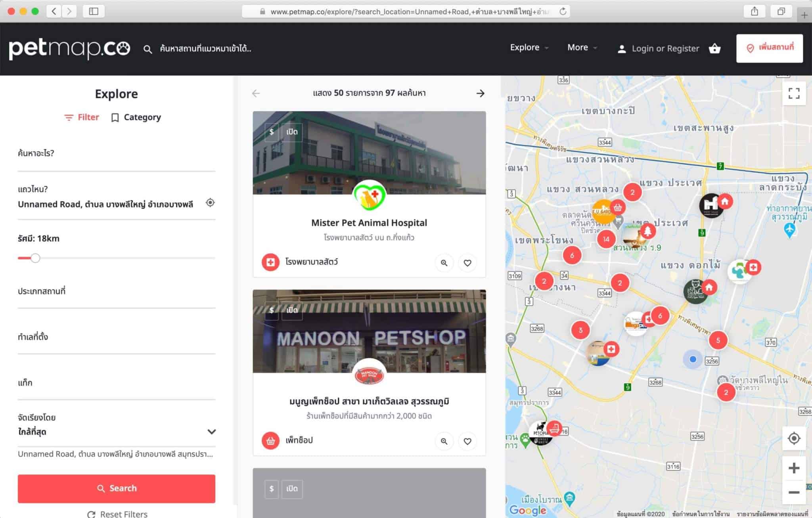The height and width of the screenshot is (518, 812).
Task: Show all Safari tabs
Action: click(x=781, y=11)
